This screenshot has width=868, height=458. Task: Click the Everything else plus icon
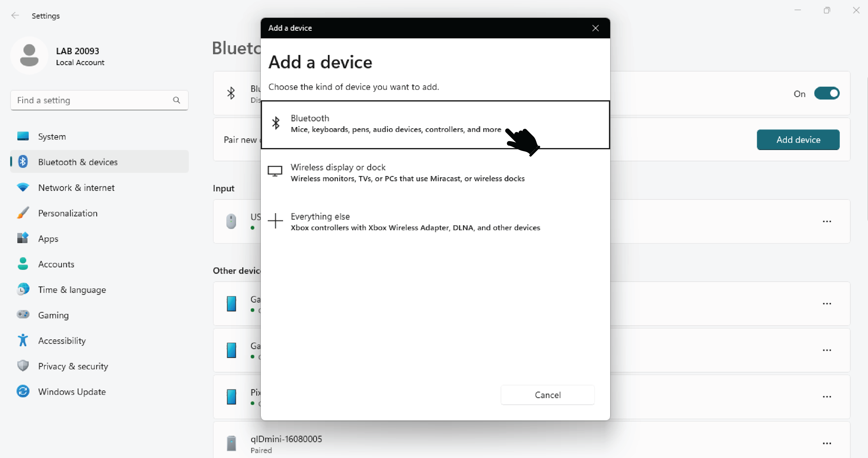275,221
